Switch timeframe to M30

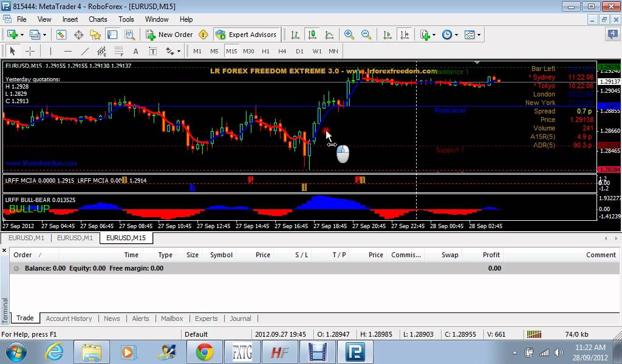pyautogui.click(x=248, y=51)
